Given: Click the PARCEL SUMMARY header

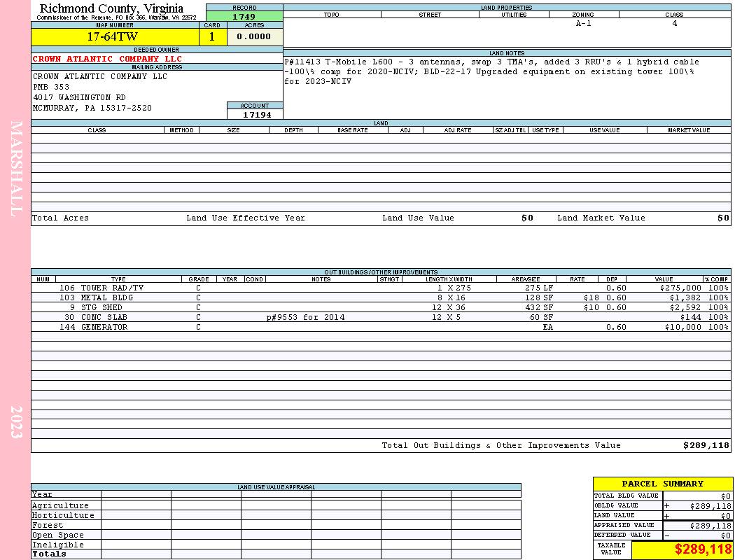Looking at the screenshot, I should point(662,484).
